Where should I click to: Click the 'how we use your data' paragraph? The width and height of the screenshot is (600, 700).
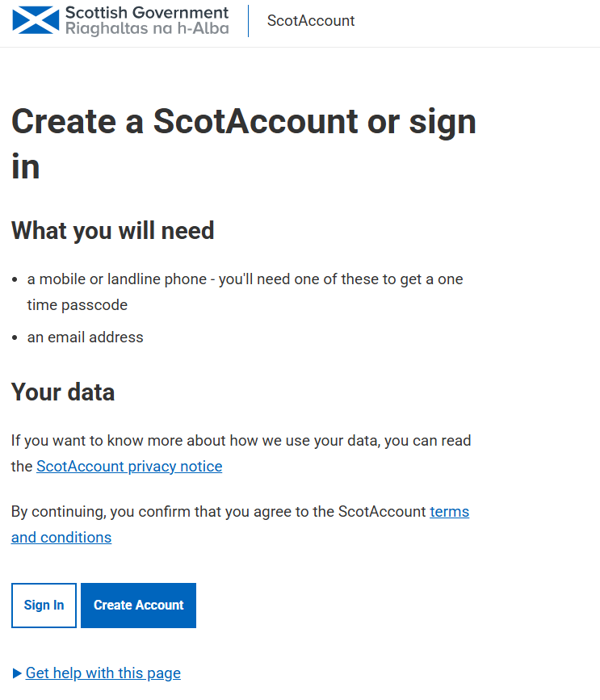tap(241, 453)
